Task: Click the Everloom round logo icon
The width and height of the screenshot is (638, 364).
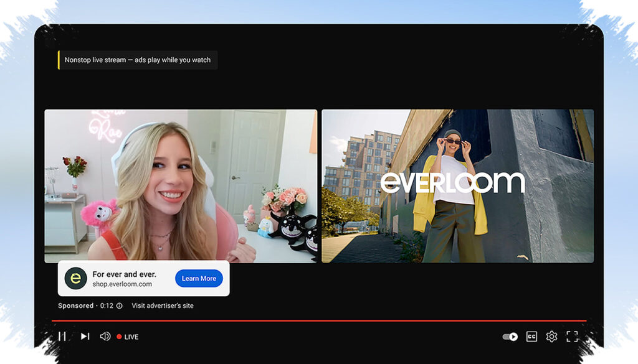Action: pyautogui.click(x=75, y=278)
